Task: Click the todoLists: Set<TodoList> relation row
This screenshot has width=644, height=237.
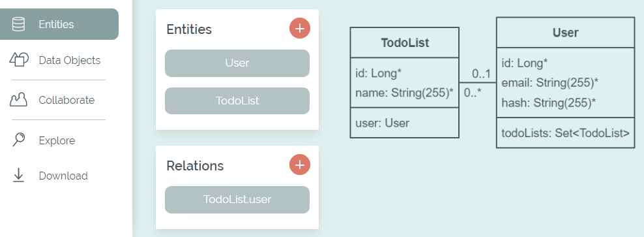Action: pyautogui.click(x=566, y=133)
